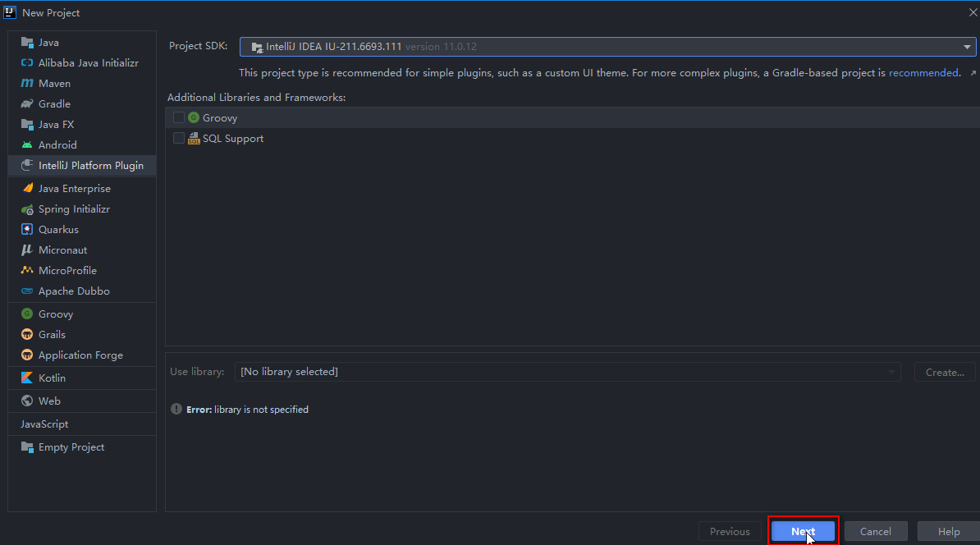
Task: Click the Apache Dubbo icon
Action: (x=27, y=291)
